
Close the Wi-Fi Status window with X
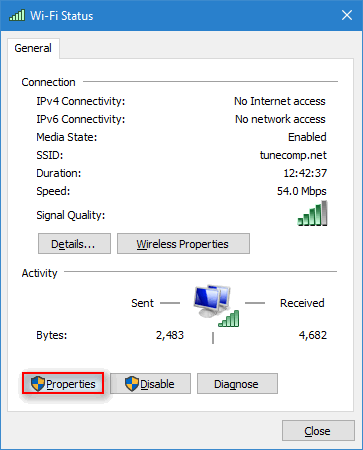coord(347,15)
